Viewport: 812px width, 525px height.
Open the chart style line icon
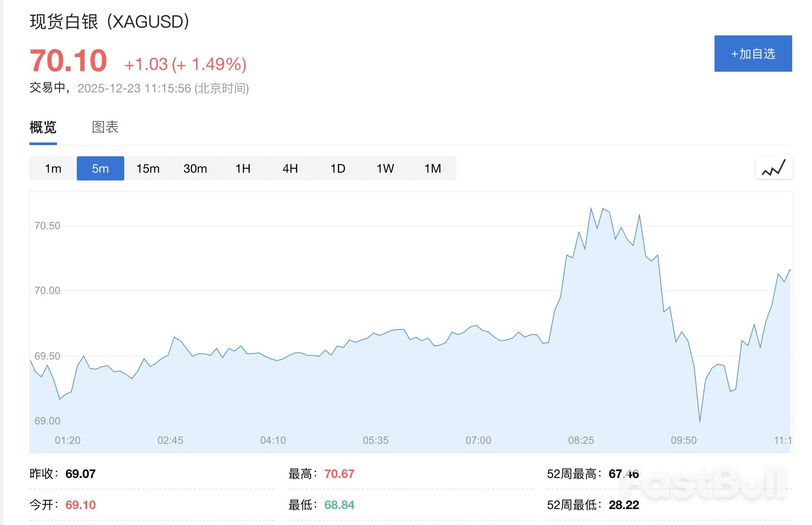pyautogui.click(x=774, y=168)
